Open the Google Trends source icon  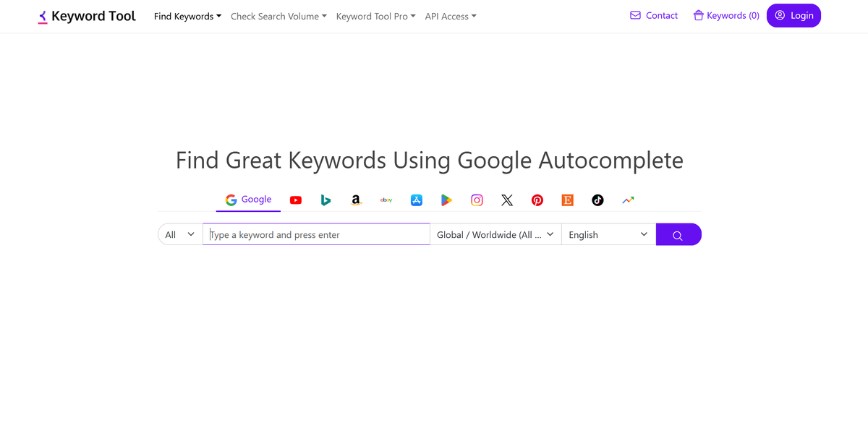pyautogui.click(x=628, y=200)
